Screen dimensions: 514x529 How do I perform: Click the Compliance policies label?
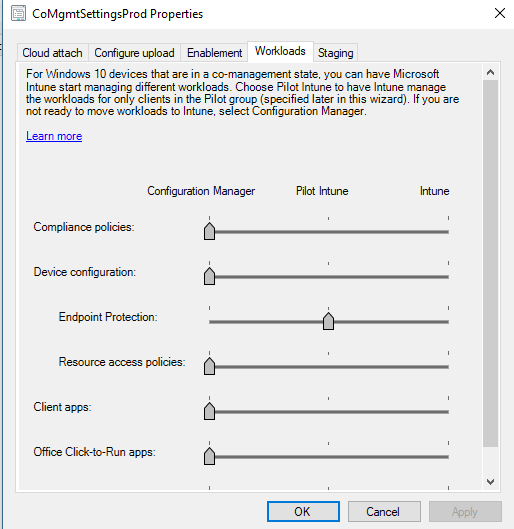point(84,227)
